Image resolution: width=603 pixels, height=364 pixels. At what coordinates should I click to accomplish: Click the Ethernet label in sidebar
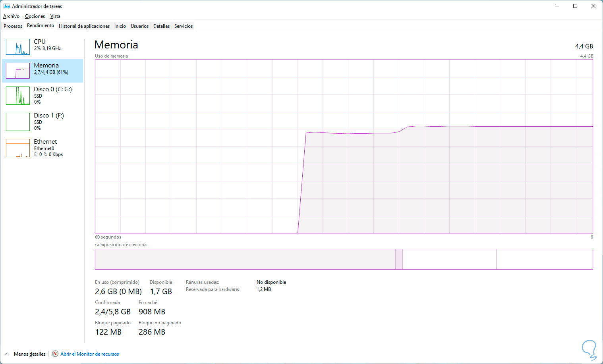pos(45,142)
